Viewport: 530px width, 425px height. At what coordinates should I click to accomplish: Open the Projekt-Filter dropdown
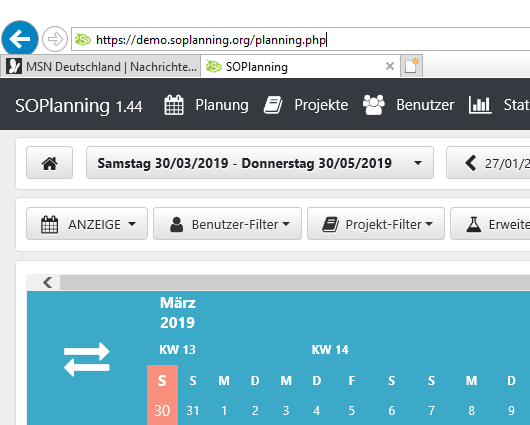376,224
